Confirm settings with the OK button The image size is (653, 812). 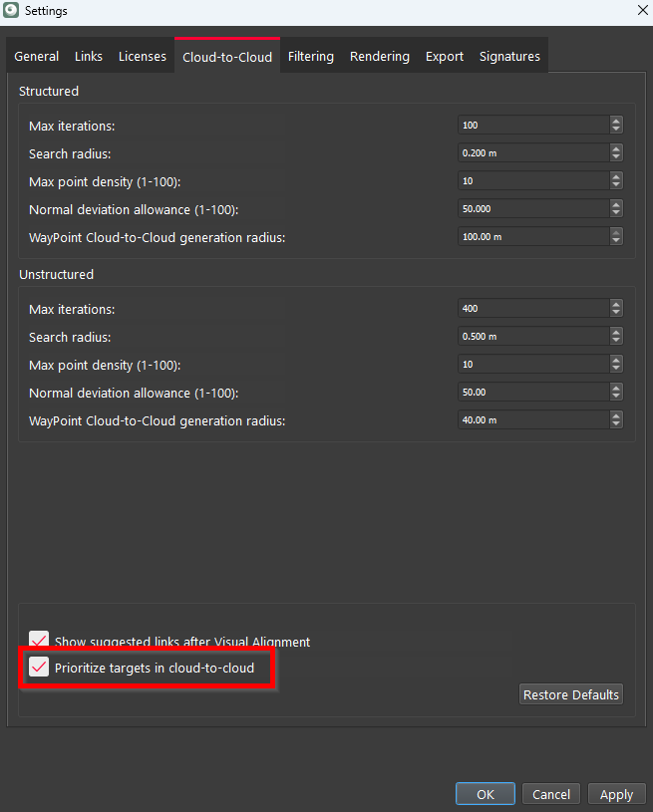point(485,794)
